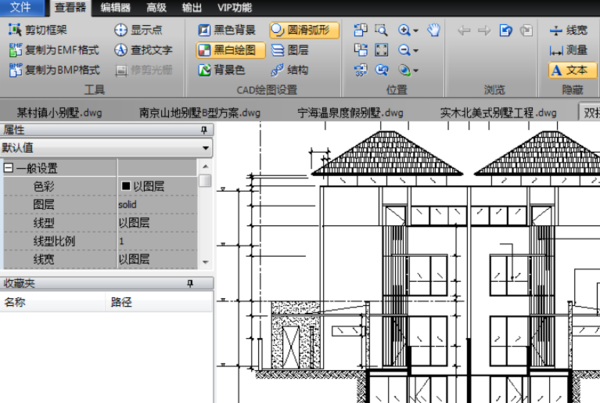Click the fit-to-window extents icon
The height and width of the screenshot is (403, 600).
(x=382, y=50)
